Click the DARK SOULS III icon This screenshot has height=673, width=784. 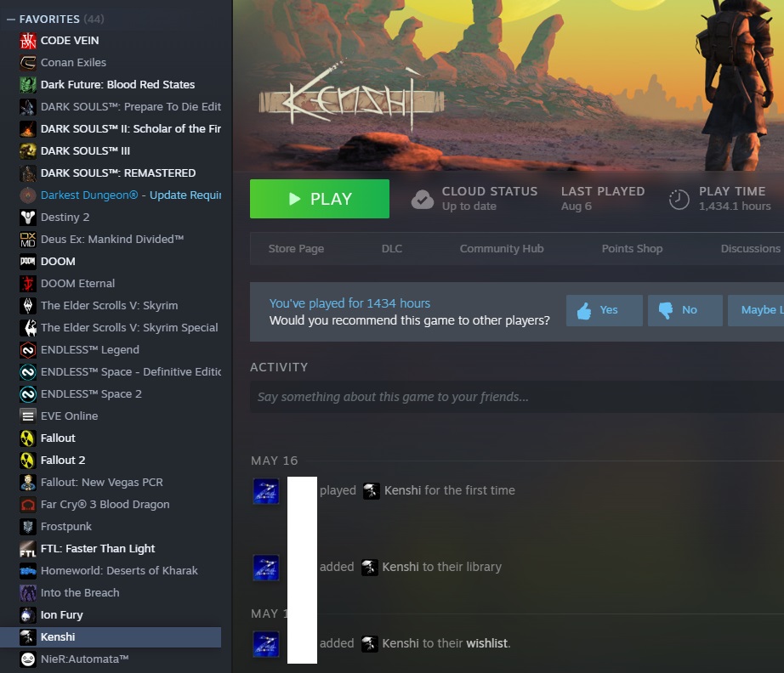(28, 151)
